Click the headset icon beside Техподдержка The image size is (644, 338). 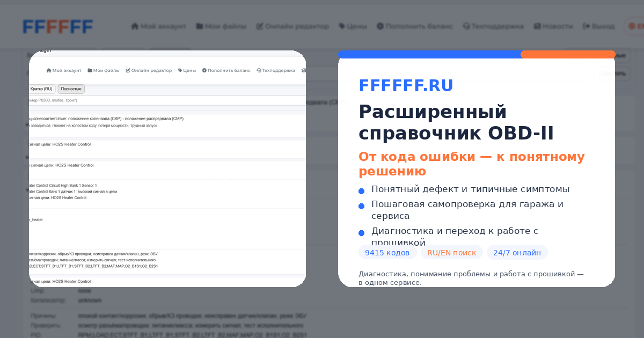(466, 26)
